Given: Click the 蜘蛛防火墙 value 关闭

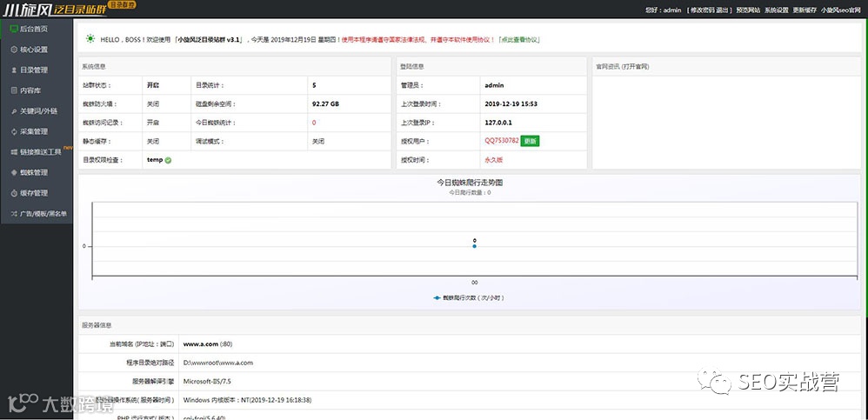Looking at the screenshot, I should [x=153, y=104].
